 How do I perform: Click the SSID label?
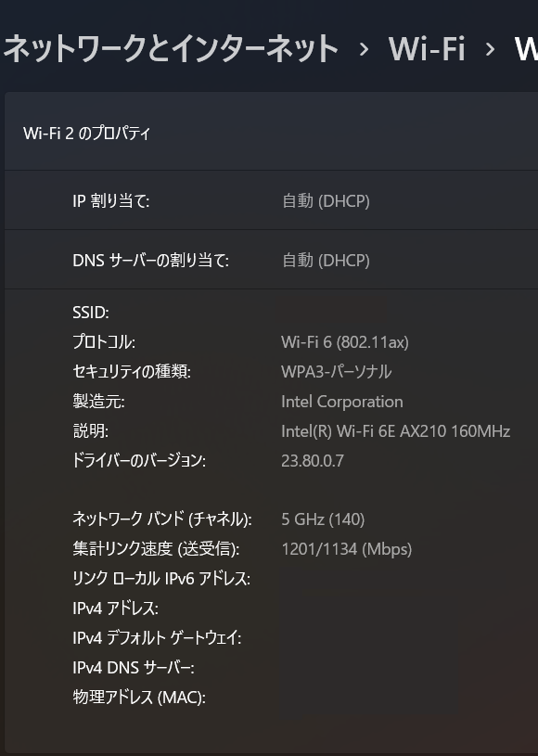(91, 313)
